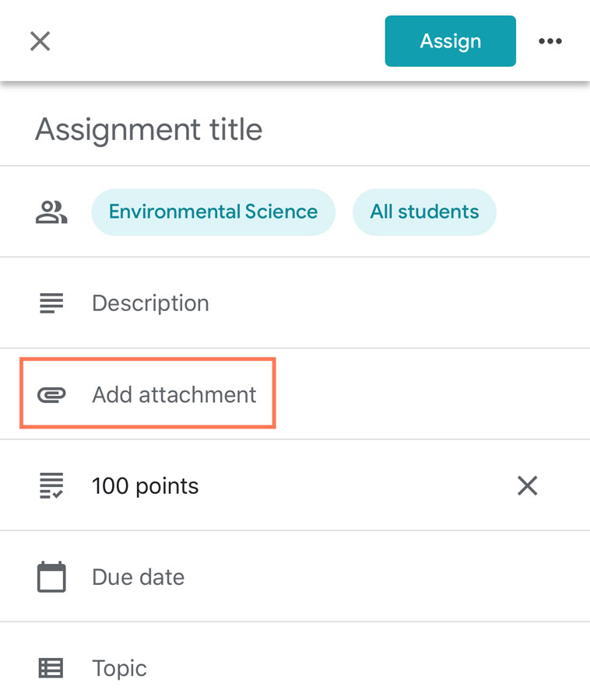Close the assignment editor with the X
The width and height of the screenshot is (590, 700).
point(39,41)
